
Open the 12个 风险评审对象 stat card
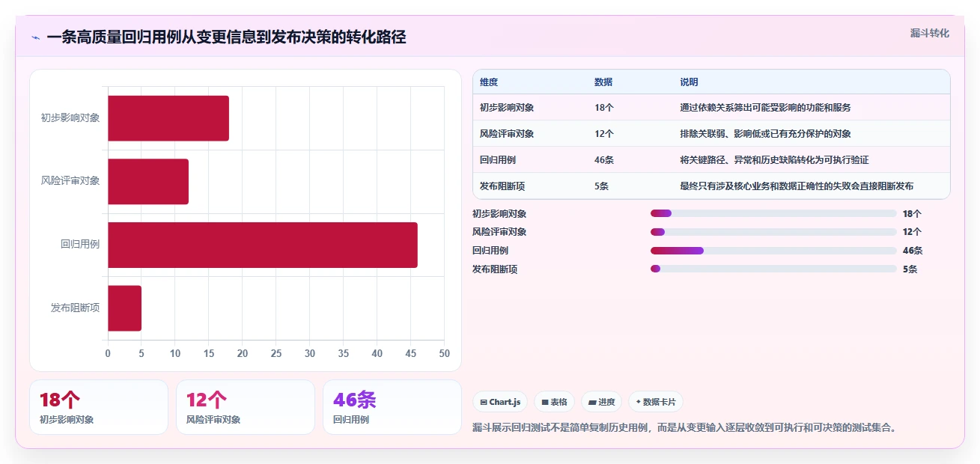[x=246, y=407]
